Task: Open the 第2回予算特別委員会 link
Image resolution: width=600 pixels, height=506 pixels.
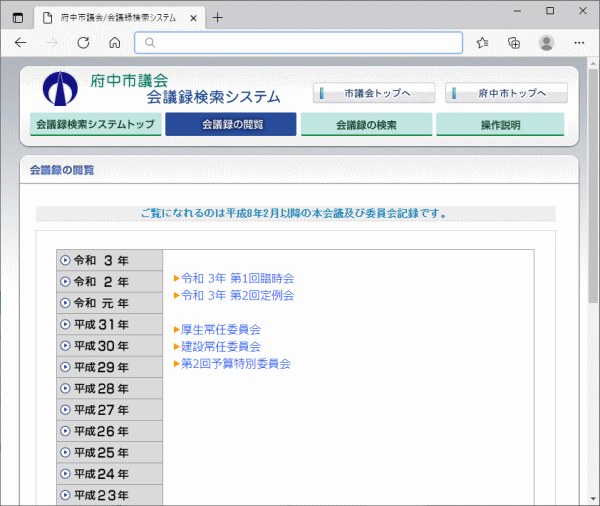Action: tap(236, 363)
